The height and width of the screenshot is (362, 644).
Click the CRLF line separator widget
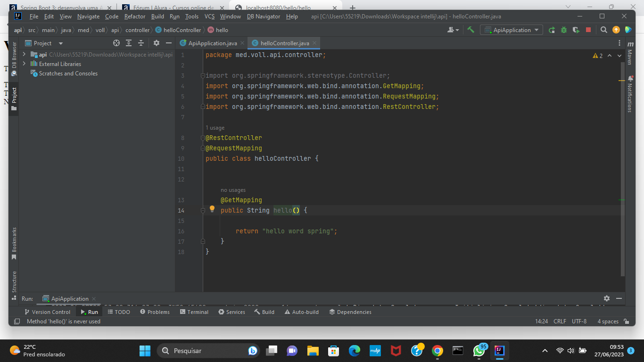tap(560, 321)
